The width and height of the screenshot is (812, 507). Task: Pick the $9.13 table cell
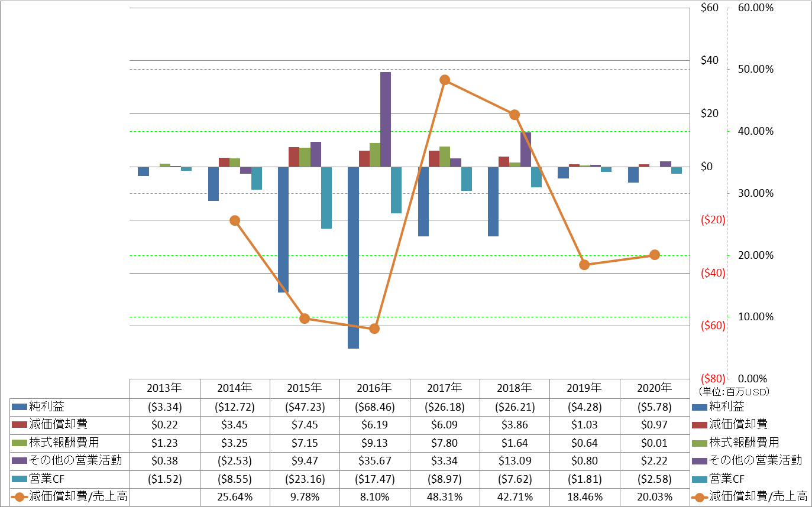pos(374,443)
